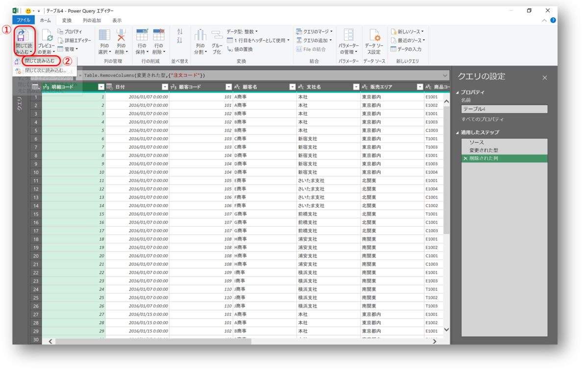This screenshot has height=380, width=588.
Task: Open the クエリの追加 dropdown
Action: pos(315,41)
